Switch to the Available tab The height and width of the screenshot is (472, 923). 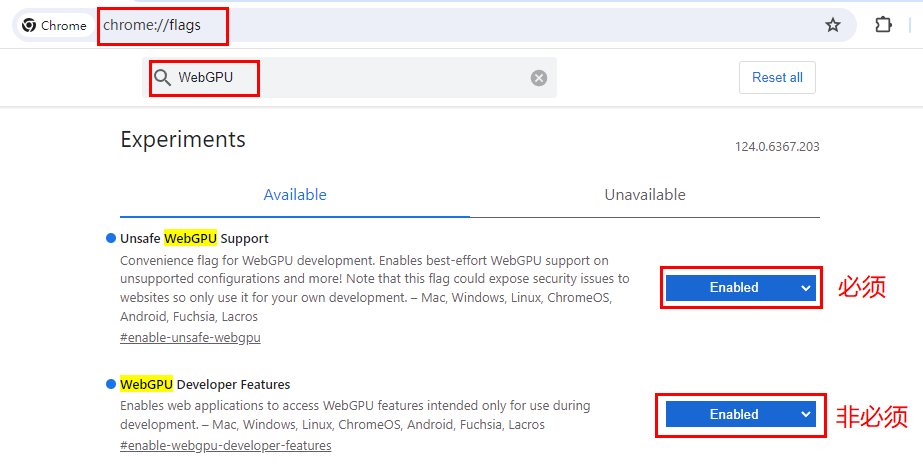coord(295,195)
